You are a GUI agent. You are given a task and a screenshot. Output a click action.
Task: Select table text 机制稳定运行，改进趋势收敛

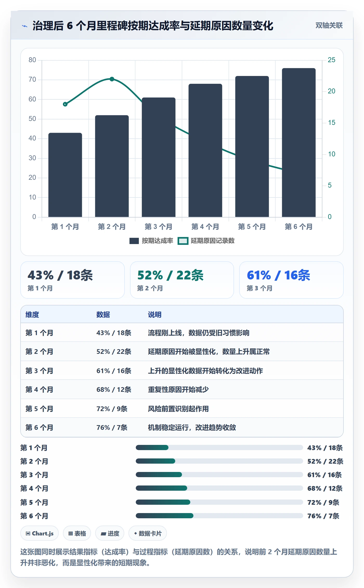click(x=192, y=427)
